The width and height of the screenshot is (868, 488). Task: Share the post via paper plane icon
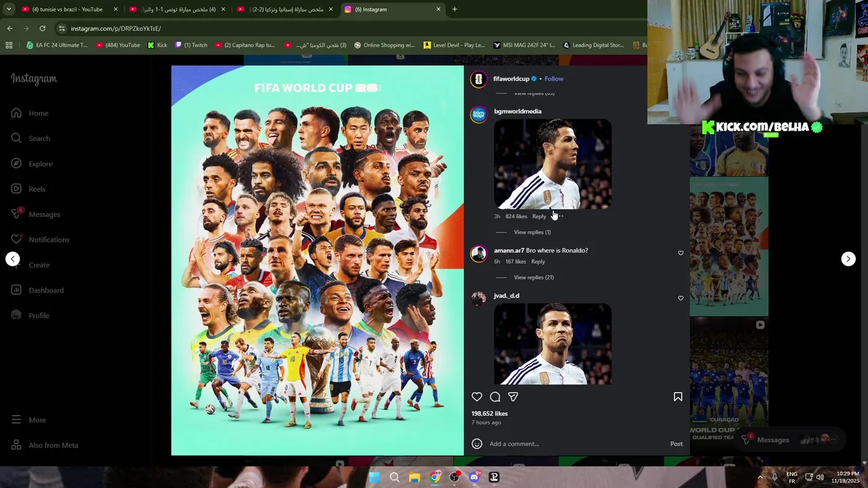[513, 397]
